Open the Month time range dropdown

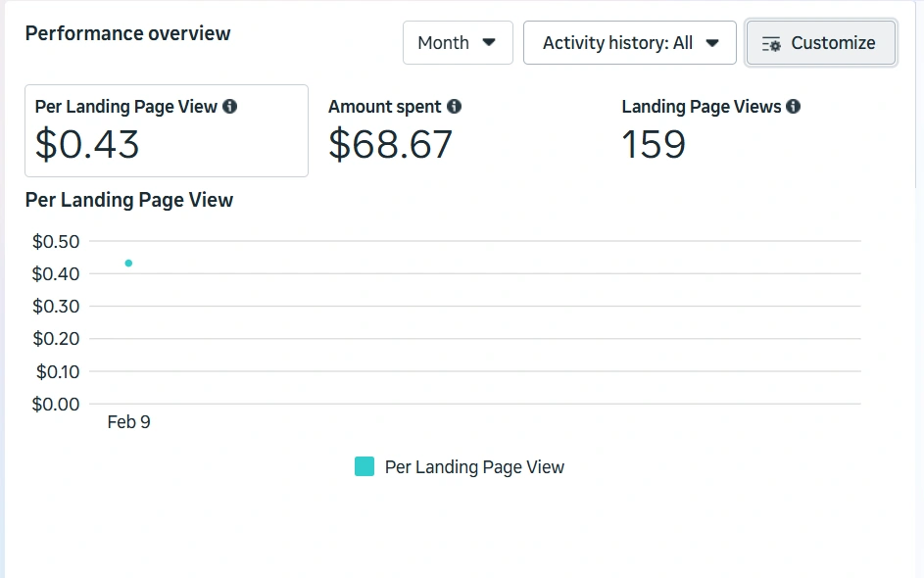(458, 43)
